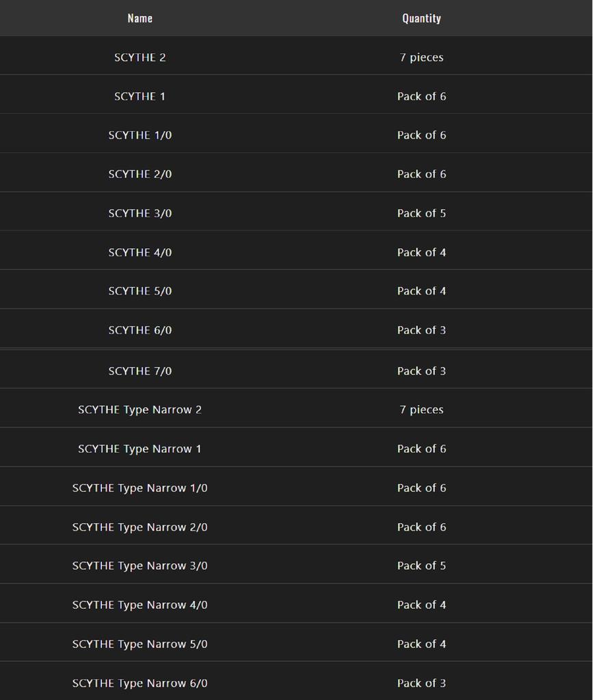Select the SCYTHE 3/0 name cell
Screen dimensions: 593x700
(x=140, y=213)
